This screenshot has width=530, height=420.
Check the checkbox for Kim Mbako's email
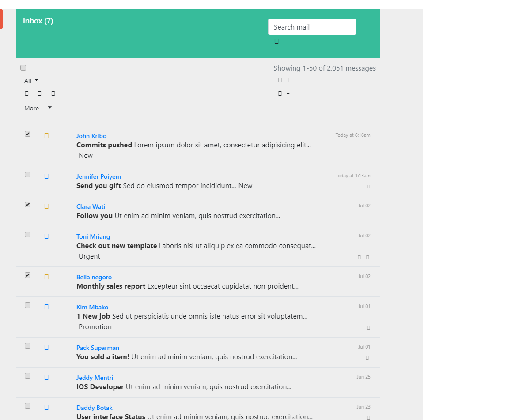pyautogui.click(x=28, y=305)
